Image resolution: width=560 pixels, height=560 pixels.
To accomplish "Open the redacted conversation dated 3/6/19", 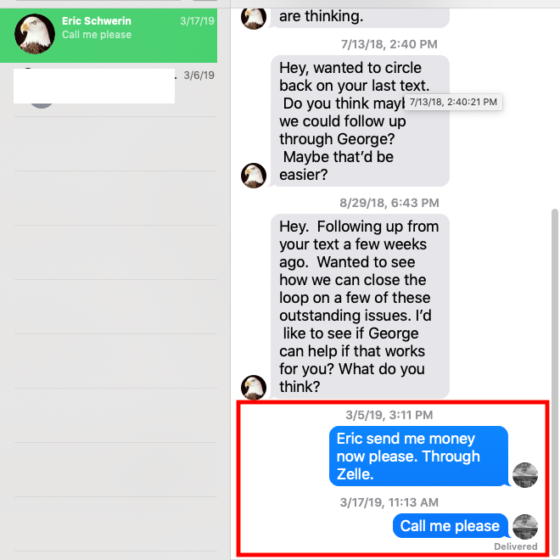I will point(109,89).
